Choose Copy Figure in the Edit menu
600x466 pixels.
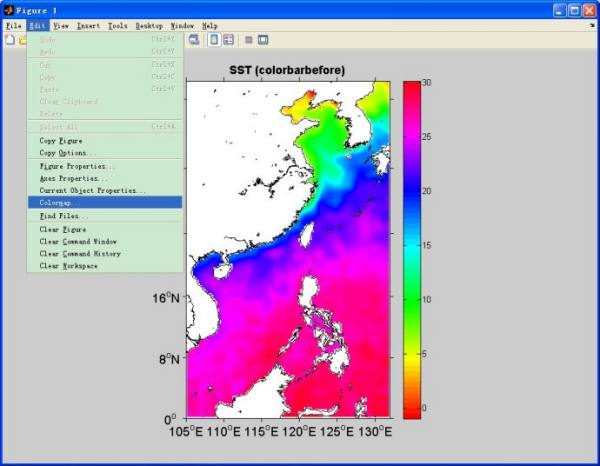click(61, 141)
